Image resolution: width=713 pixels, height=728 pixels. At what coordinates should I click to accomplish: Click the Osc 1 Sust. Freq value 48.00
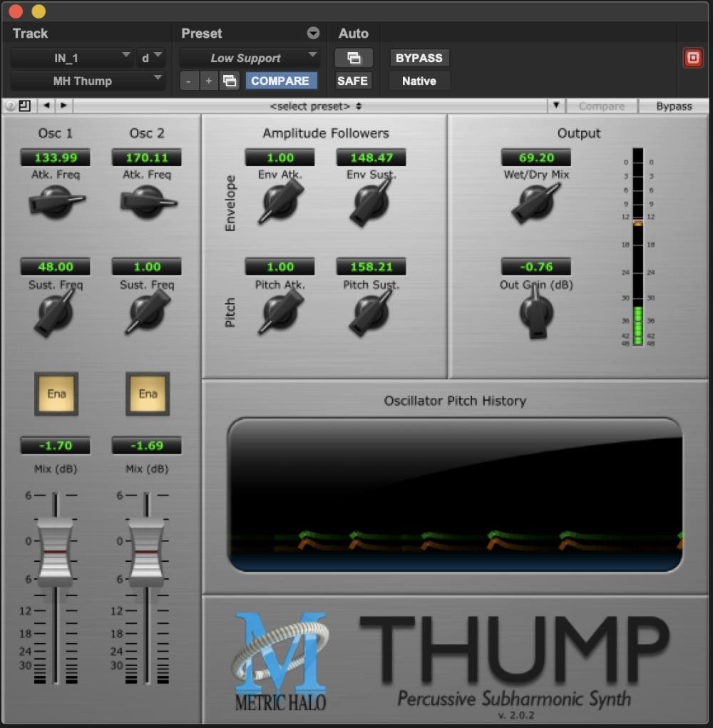pyautogui.click(x=56, y=267)
